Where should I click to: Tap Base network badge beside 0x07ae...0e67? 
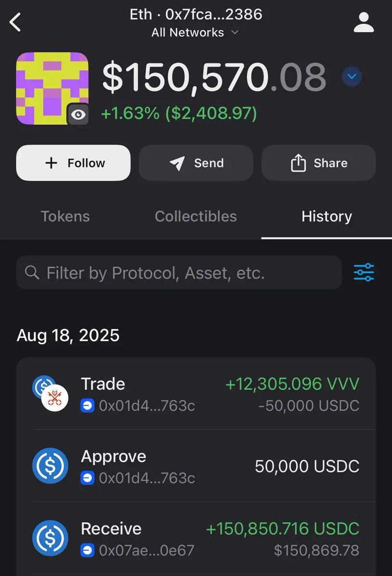87,551
